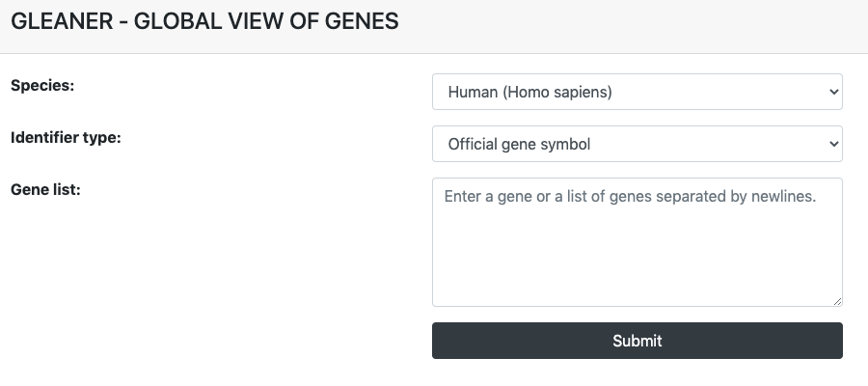
Task: Click the 'Identifier type:' label
Action: [66, 137]
